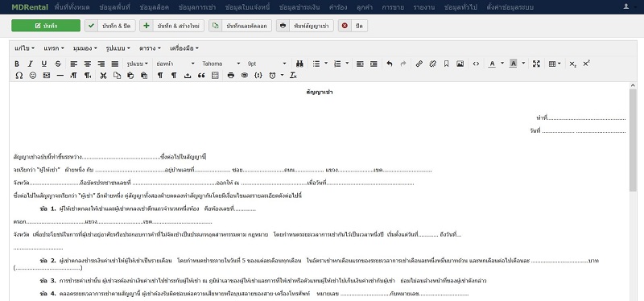Screen dimensions: 644x301
Task: Open find and replace binoculars icon
Action: [299, 64]
